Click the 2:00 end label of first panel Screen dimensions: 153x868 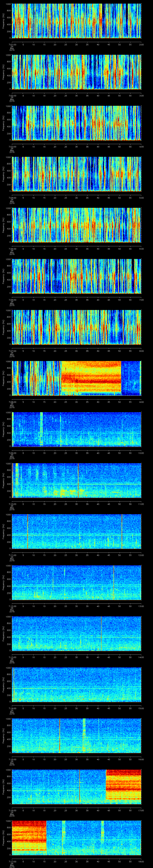pos(141,44)
